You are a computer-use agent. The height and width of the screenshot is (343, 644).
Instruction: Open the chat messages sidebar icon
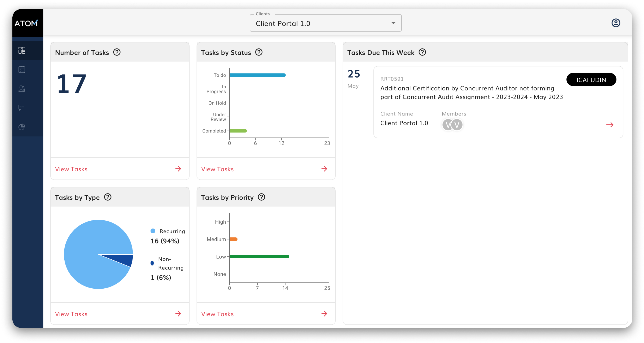22,108
